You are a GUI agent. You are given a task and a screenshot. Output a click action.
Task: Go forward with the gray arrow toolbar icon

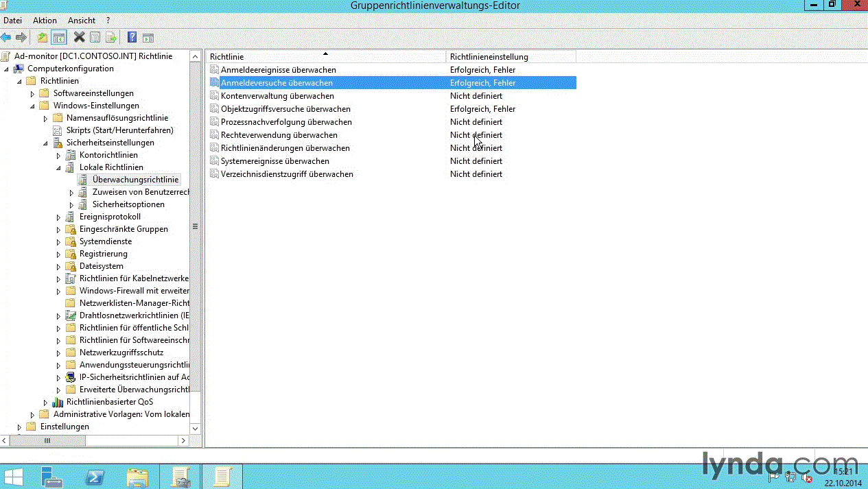[21, 37]
